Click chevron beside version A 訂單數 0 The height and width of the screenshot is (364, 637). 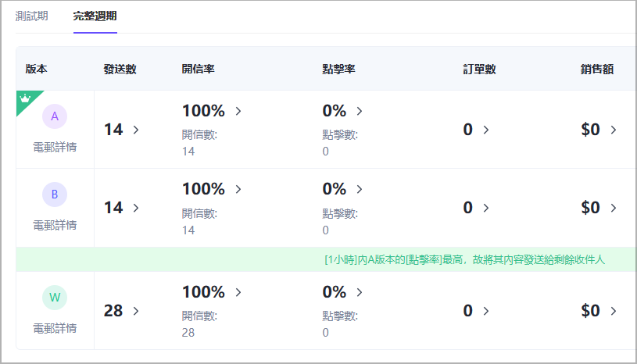click(485, 130)
